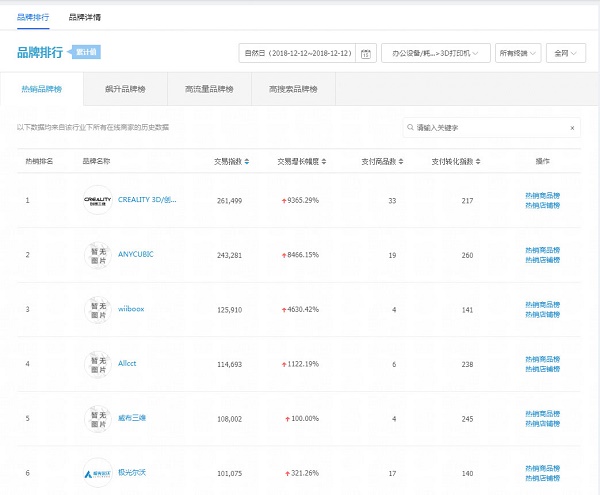Open 热销店铺榜 for Allcct
Viewport: 600px width, 495px height.
(542, 369)
